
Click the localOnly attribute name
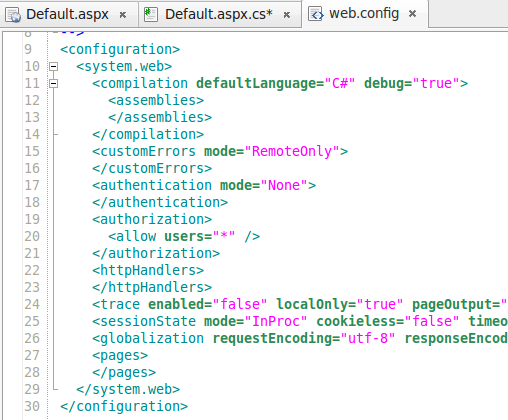312,304
